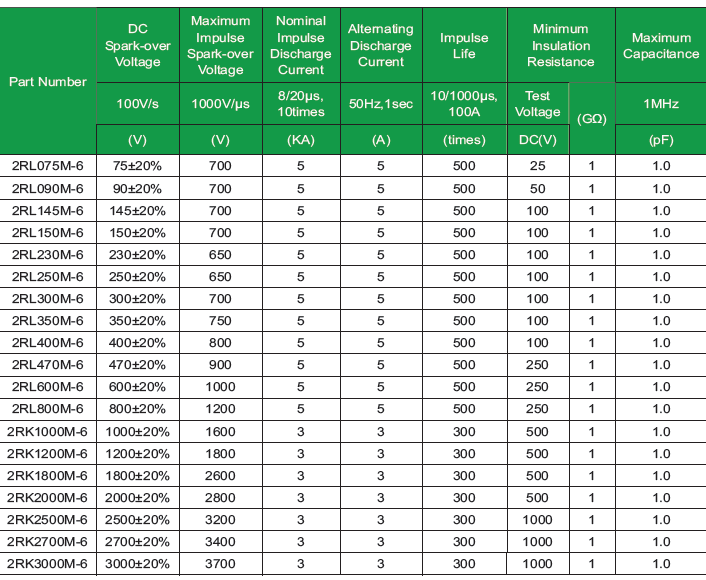Select part number 2RL800M-6
Viewport: 706px width, 580px height.
coord(48,409)
